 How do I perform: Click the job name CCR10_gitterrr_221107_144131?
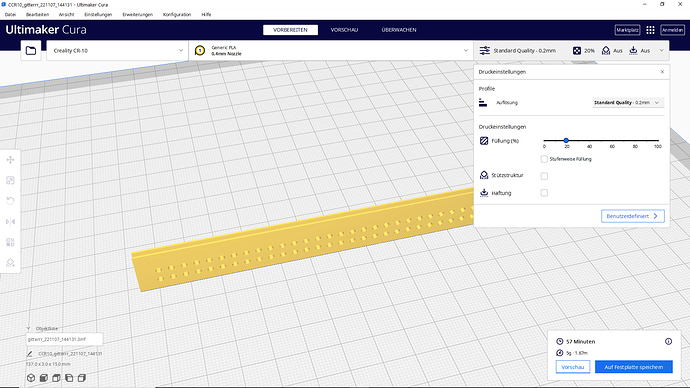click(x=70, y=354)
